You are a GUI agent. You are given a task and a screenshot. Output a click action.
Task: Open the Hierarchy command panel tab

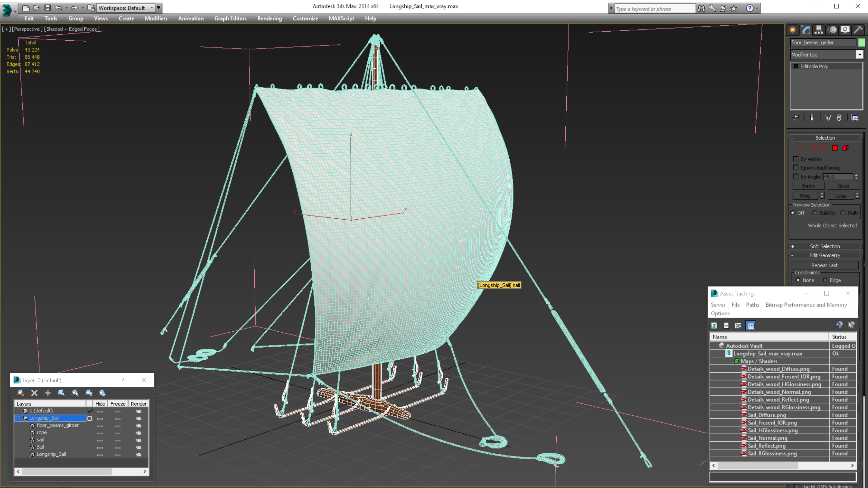pos(819,30)
